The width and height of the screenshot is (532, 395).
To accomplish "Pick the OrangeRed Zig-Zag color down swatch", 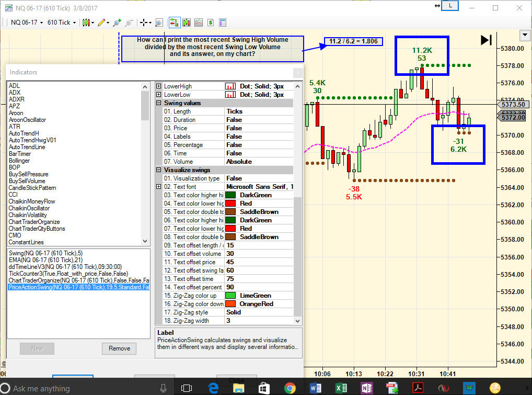I will tap(230, 304).
